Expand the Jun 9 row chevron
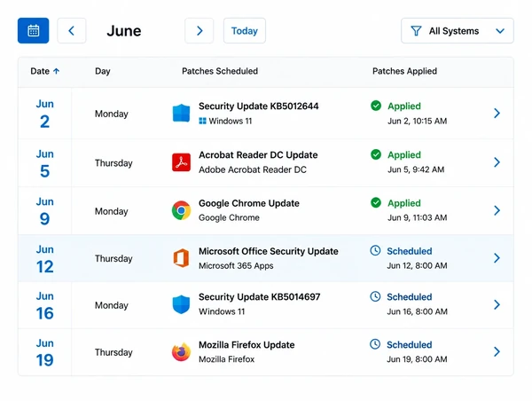Screen dimensions: 532x401 (497, 210)
